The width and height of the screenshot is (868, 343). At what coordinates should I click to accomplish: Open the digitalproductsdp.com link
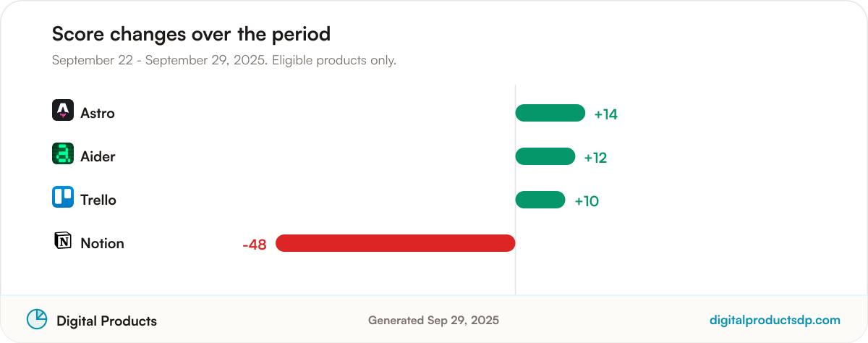tap(775, 320)
